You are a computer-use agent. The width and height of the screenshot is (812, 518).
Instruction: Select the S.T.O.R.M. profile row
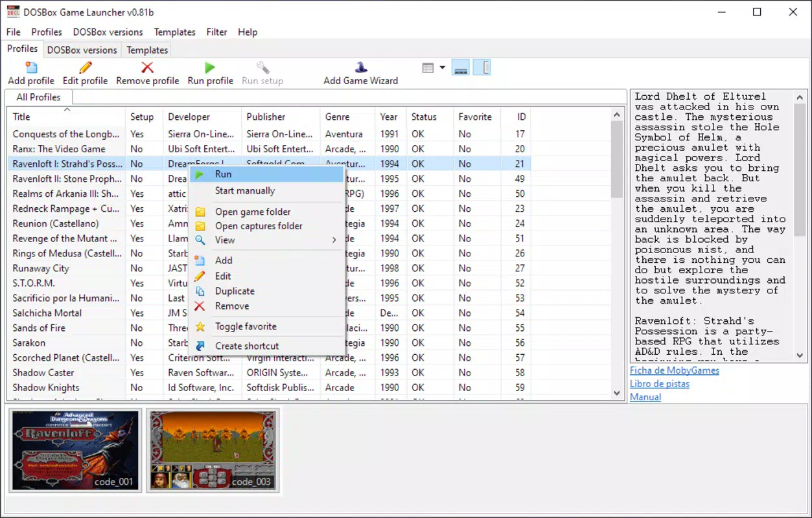pyautogui.click(x=269, y=283)
